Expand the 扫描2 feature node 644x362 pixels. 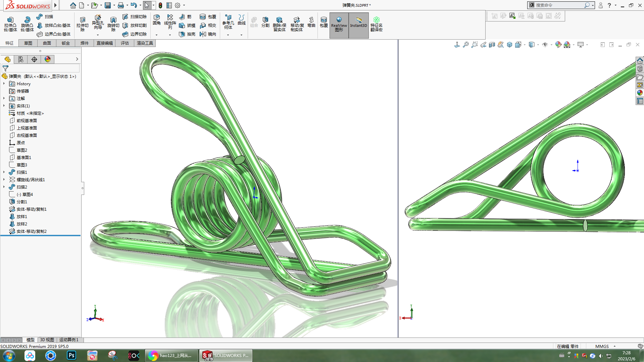click(4, 187)
